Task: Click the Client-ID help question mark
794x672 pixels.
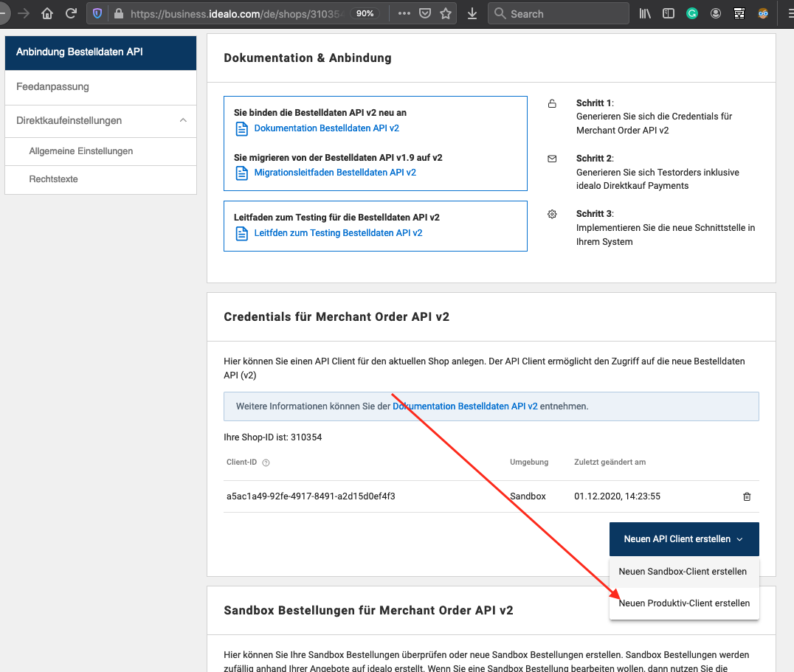Action: (x=266, y=463)
